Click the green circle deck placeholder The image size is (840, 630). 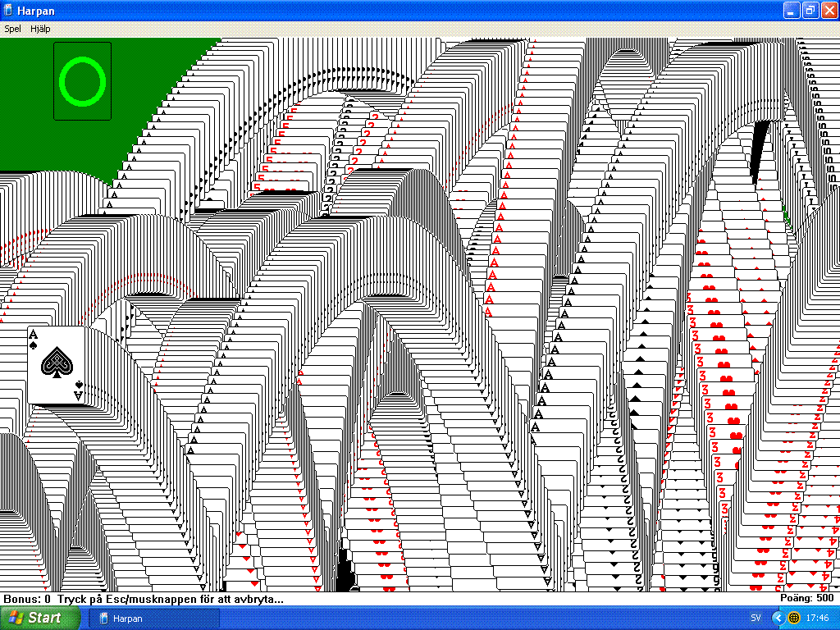tap(82, 81)
